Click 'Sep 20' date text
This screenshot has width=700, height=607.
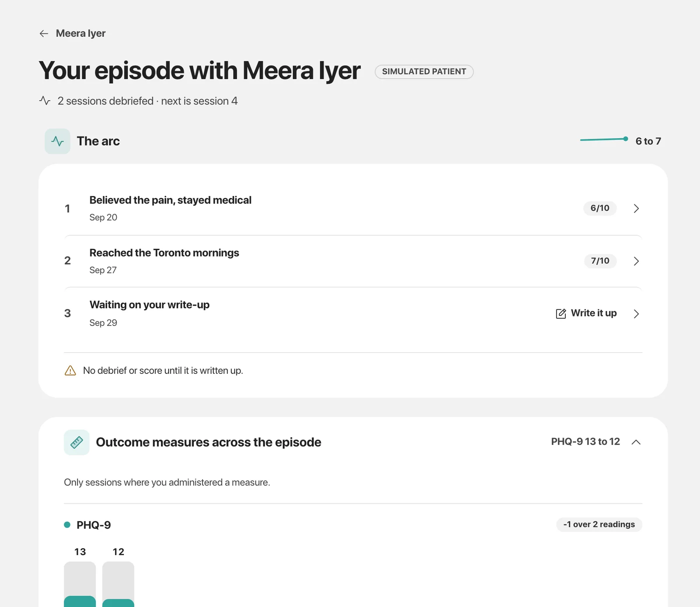pyautogui.click(x=103, y=217)
